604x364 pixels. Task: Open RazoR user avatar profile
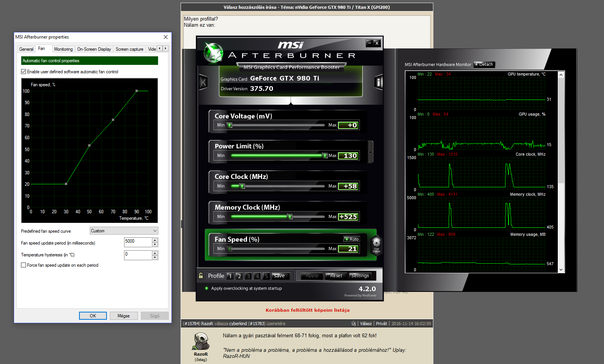point(201,341)
